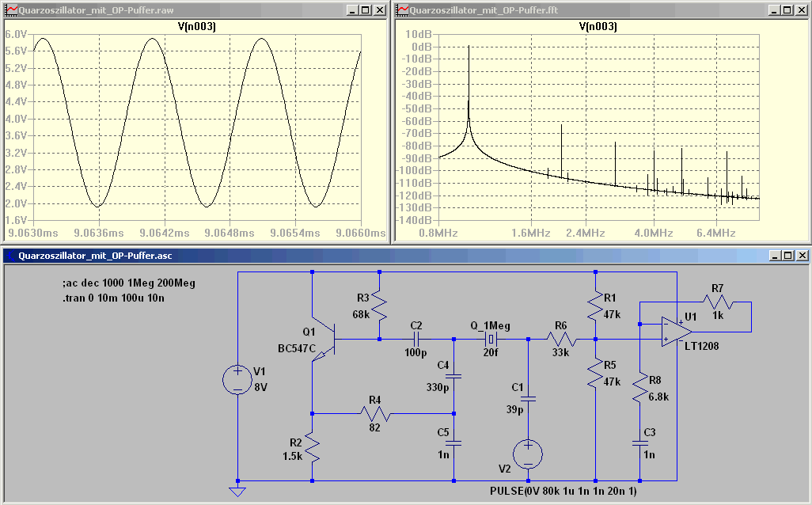
Task: Click the R7 1k feedback resistor
Action: [x=718, y=302]
